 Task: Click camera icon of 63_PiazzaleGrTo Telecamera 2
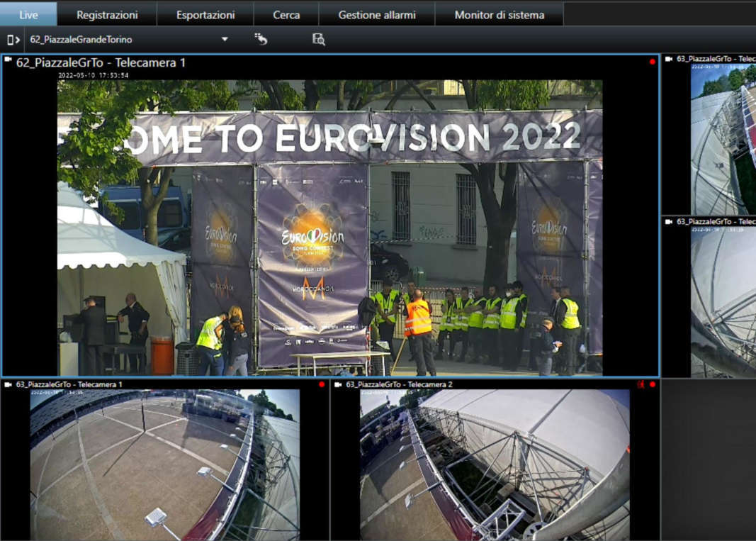[x=338, y=384]
